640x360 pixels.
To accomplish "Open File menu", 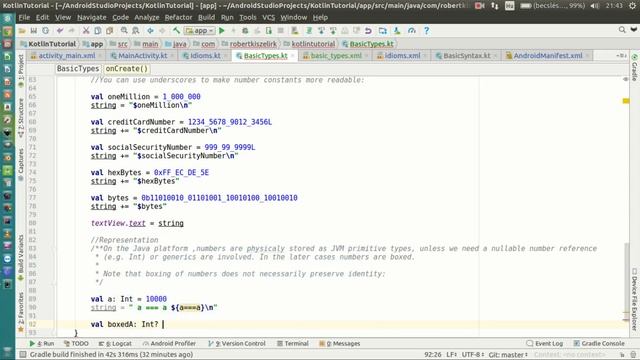I will coord(24,18).
